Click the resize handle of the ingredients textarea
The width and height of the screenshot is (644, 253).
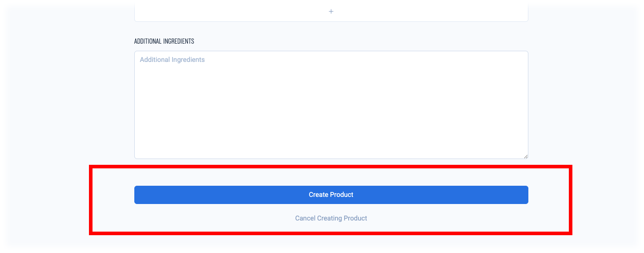pyautogui.click(x=525, y=156)
